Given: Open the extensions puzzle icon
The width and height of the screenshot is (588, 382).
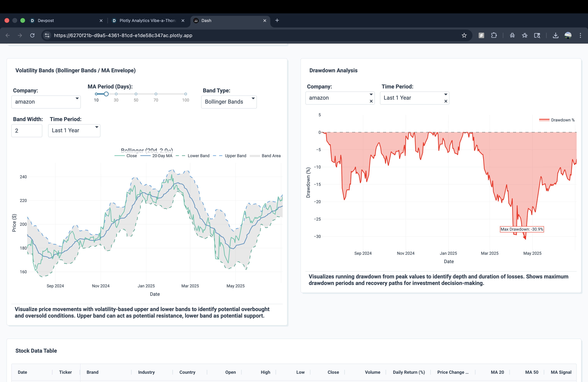Looking at the screenshot, I should coord(494,35).
